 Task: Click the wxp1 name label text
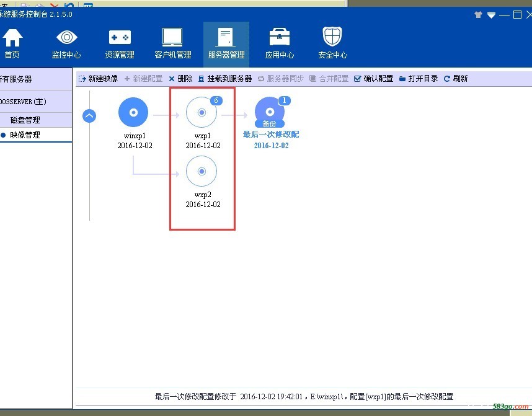click(203, 136)
